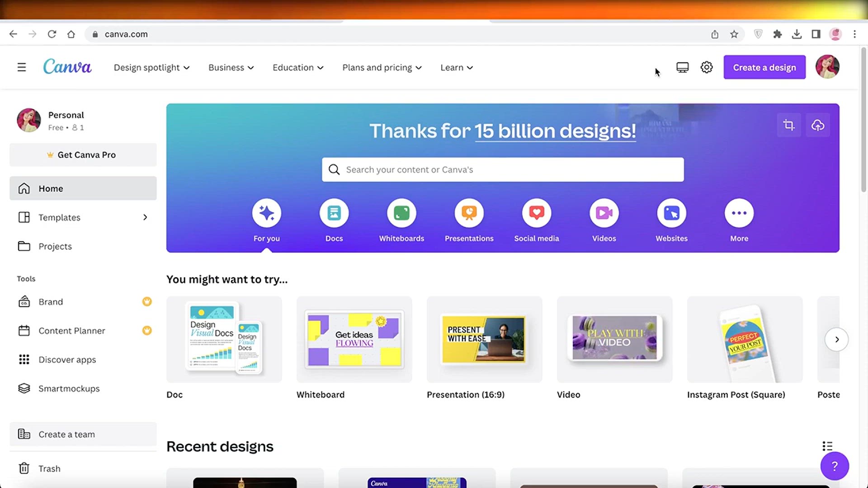The image size is (868, 488).
Task: Open the Video suggestion thumbnail
Action: pyautogui.click(x=615, y=339)
